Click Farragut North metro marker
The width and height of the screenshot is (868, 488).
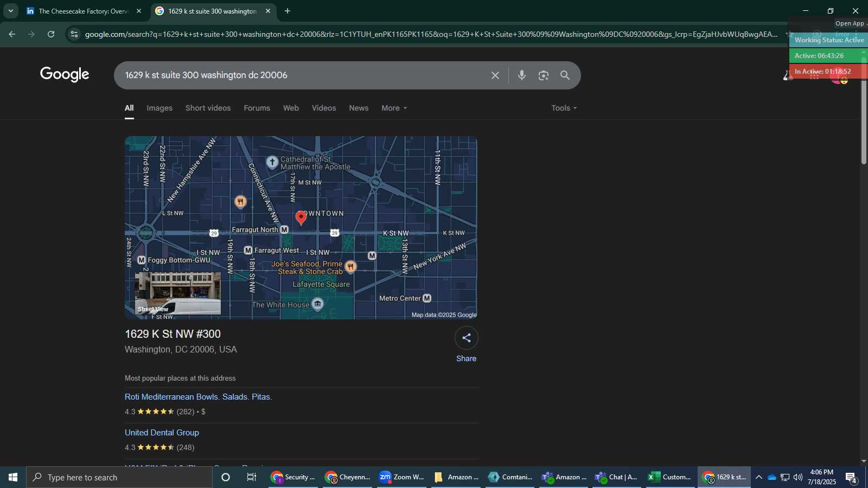click(x=284, y=230)
